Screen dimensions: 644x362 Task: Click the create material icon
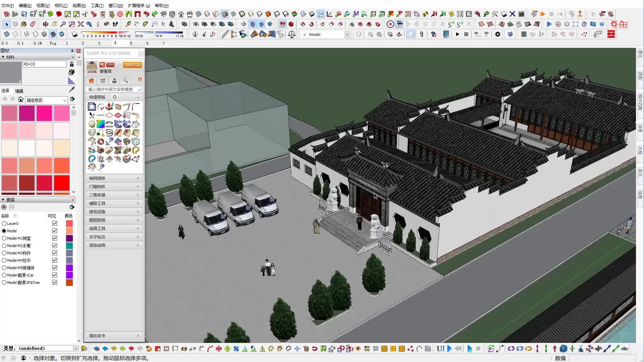point(71,72)
